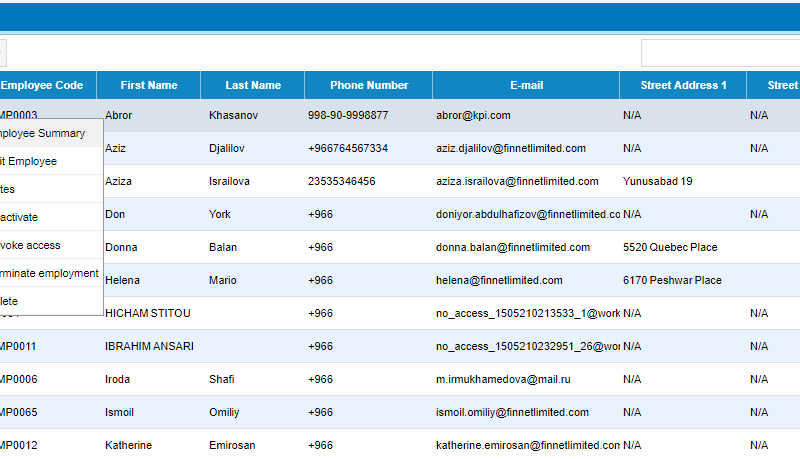800x459 pixels.
Task: Sort by E-mail column header
Action: [527, 85]
